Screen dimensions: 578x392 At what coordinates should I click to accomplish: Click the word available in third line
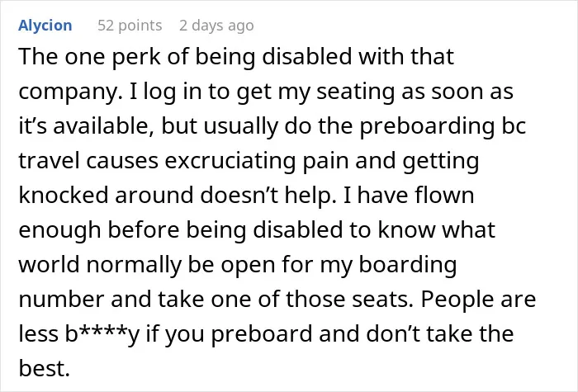[103, 126]
